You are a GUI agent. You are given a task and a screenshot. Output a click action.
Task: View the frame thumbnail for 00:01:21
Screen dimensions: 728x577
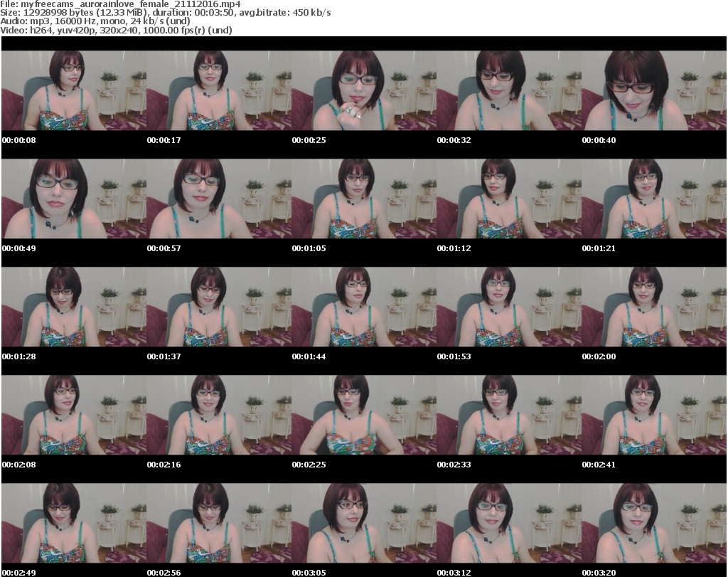(654, 198)
